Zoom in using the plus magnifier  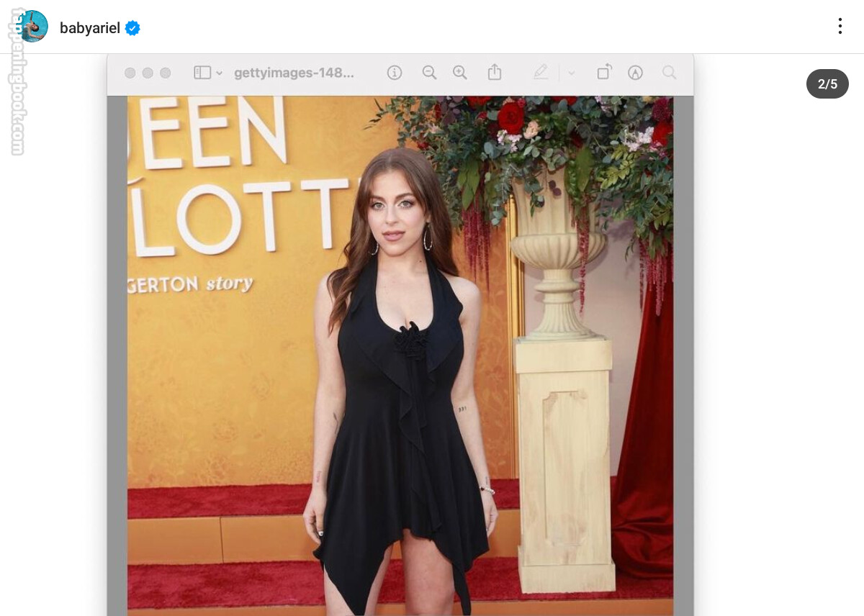click(460, 73)
